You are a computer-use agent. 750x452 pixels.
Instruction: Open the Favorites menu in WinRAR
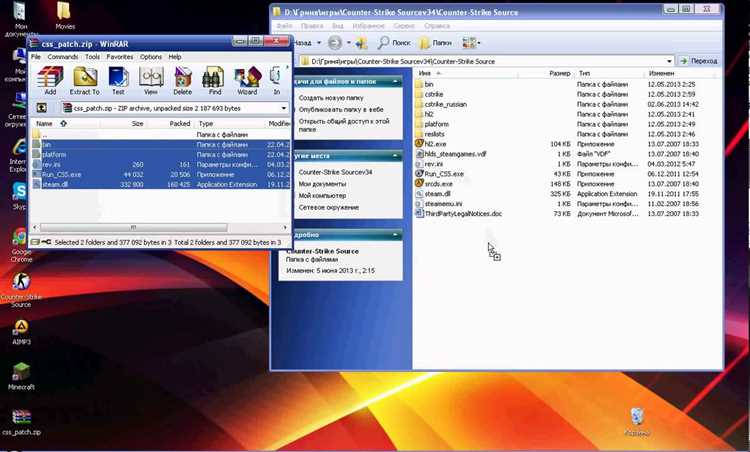coord(120,56)
